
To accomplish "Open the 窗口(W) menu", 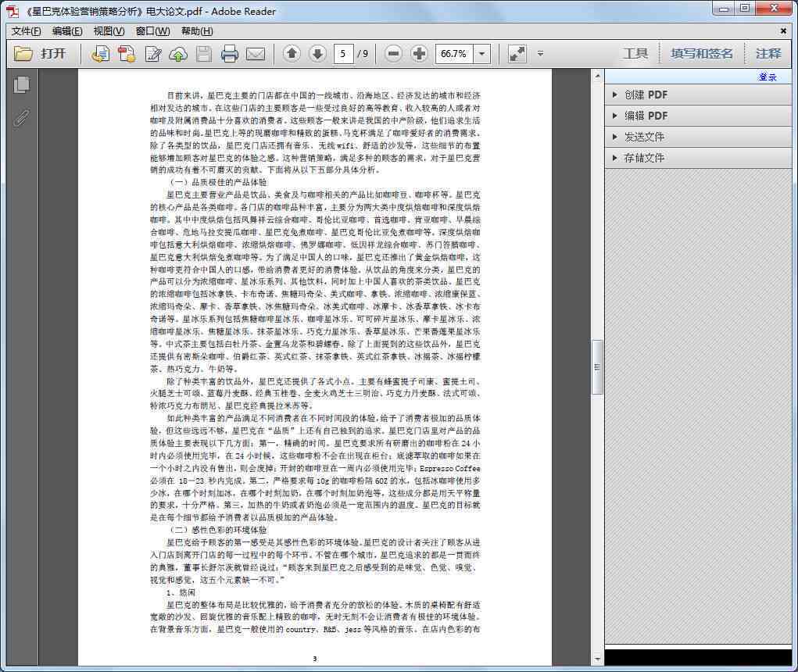I will tap(152, 31).
